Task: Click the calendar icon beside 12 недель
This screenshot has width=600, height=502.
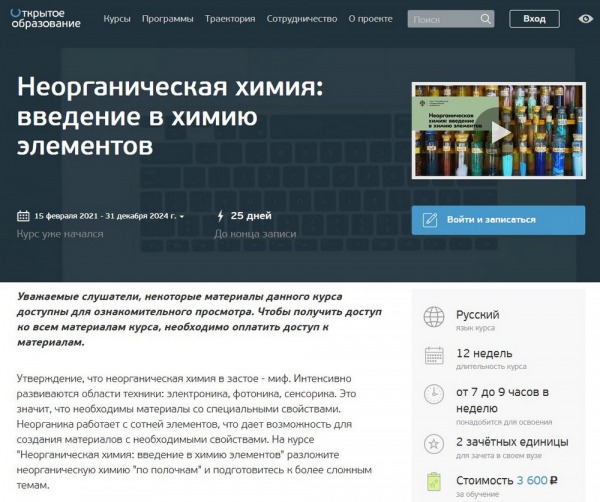Action: 434,355
